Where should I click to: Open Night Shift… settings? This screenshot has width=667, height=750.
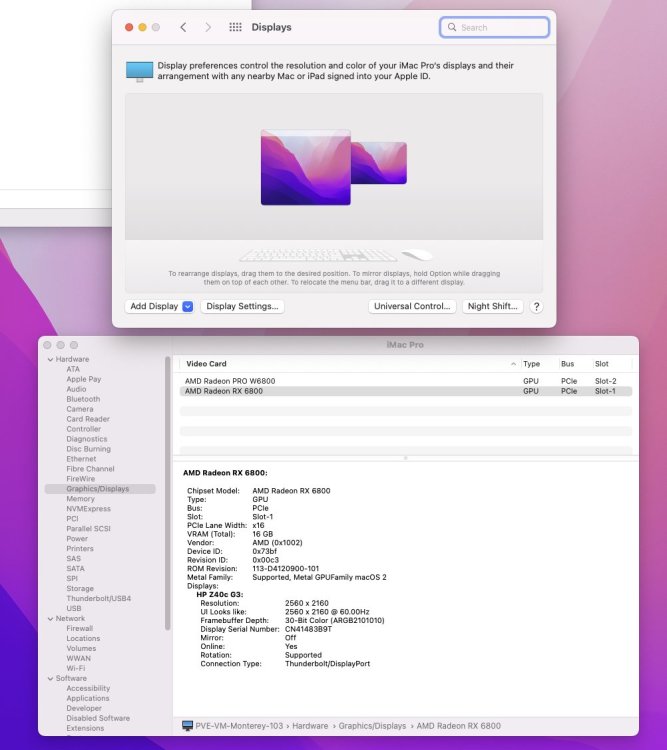click(492, 307)
